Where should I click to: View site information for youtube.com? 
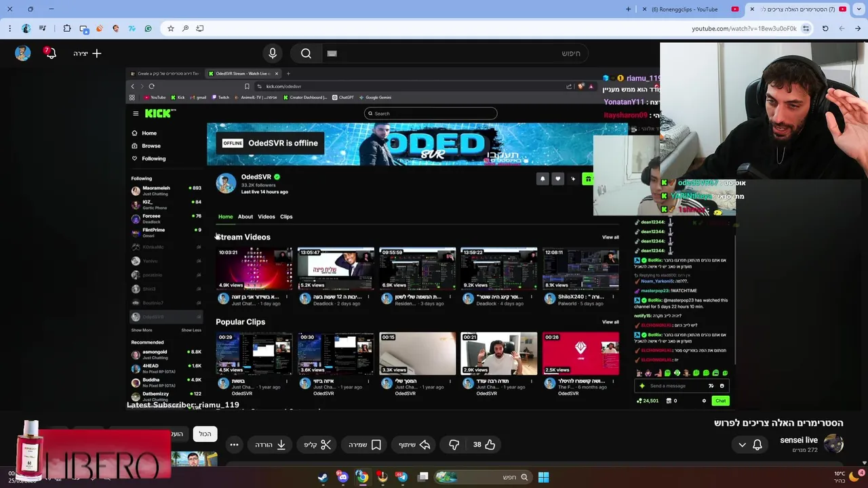806,28
